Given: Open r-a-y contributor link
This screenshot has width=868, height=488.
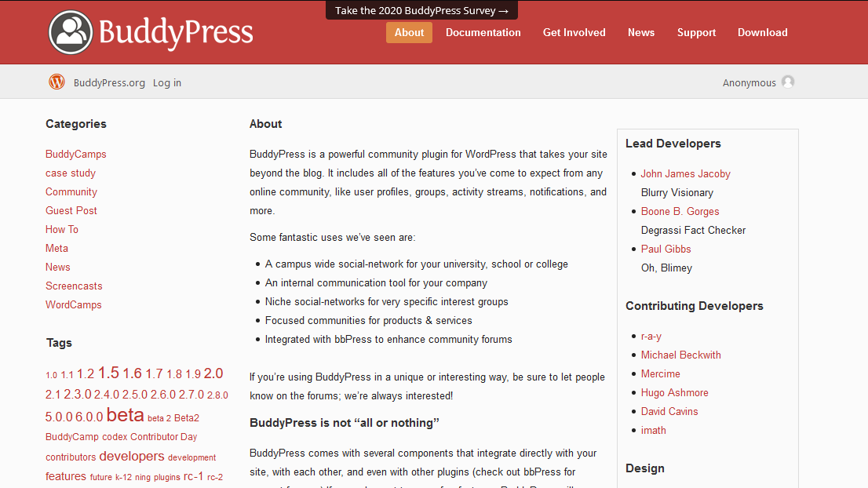Looking at the screenshot, I should pos(651,337).
